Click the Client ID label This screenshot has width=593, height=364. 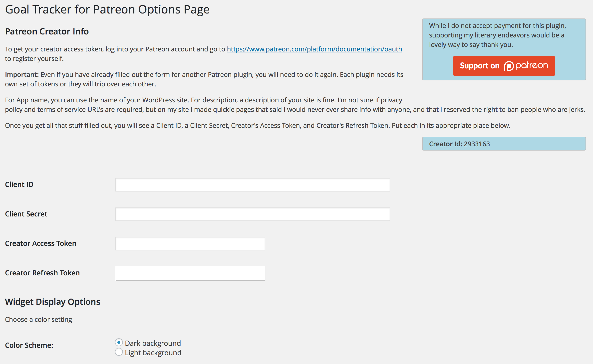coord(19,184)
